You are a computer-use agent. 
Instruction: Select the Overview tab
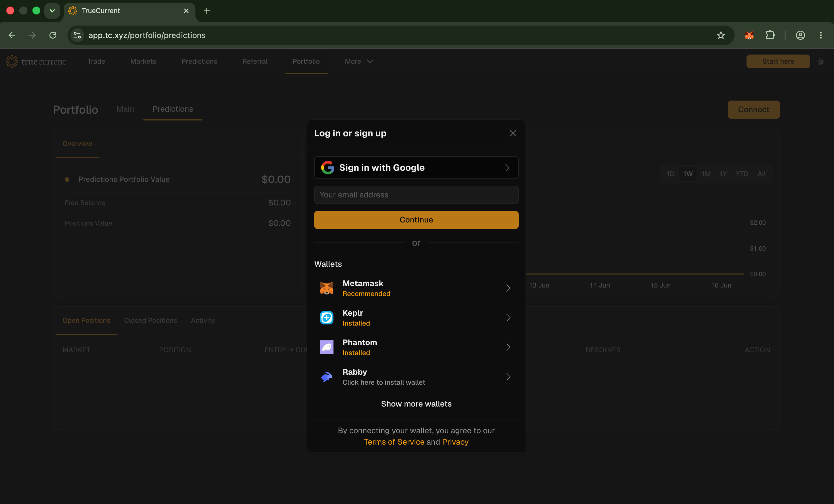point(77,143)
